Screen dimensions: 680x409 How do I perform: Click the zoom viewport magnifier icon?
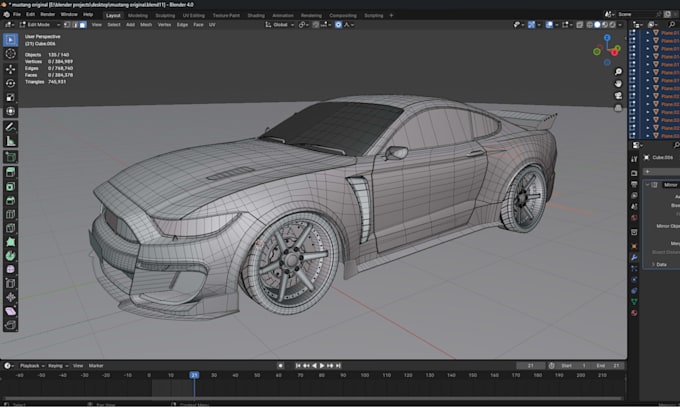tap(618, 72)
